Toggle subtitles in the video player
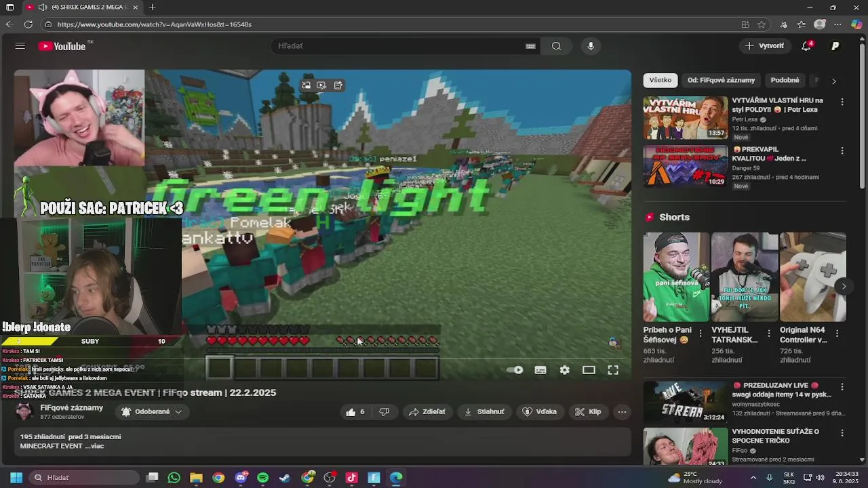Image resolution: width=868 pixels, height=488 pixels. pyautogui.click(x=540, y=370)
